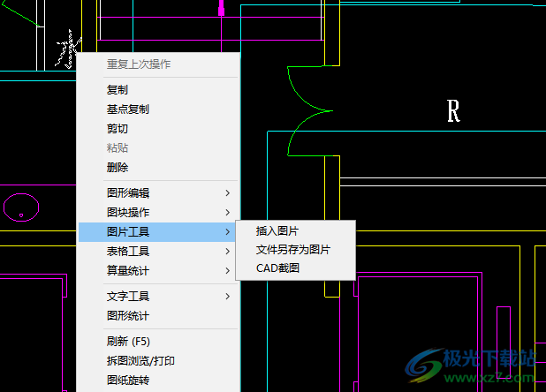Open the 表格工具 submenu
This screenshot has width=546, height=392.
tap(158, 252)
